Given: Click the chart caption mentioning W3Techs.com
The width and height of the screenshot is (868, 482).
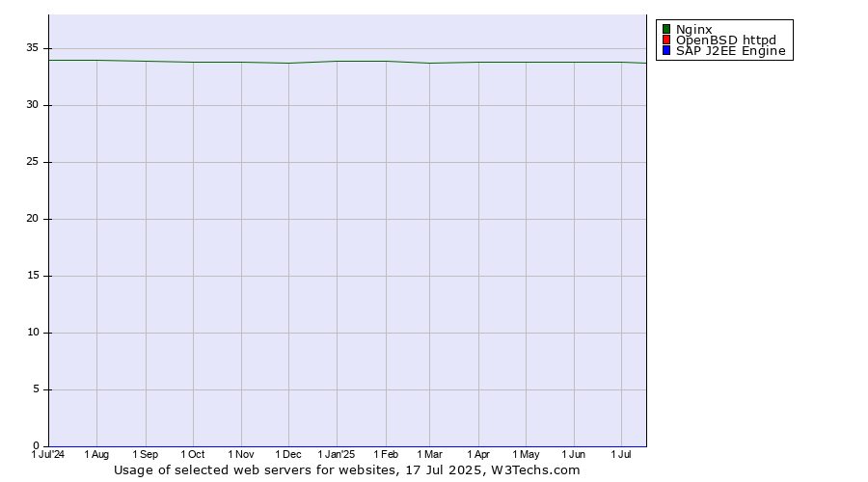Looking at the screenshot, I should (347, 470).
